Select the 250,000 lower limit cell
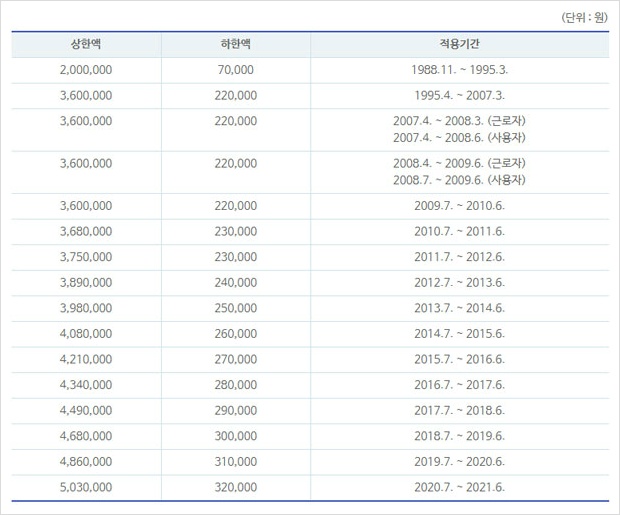620x515 pixels. click(x=236, y=308)
